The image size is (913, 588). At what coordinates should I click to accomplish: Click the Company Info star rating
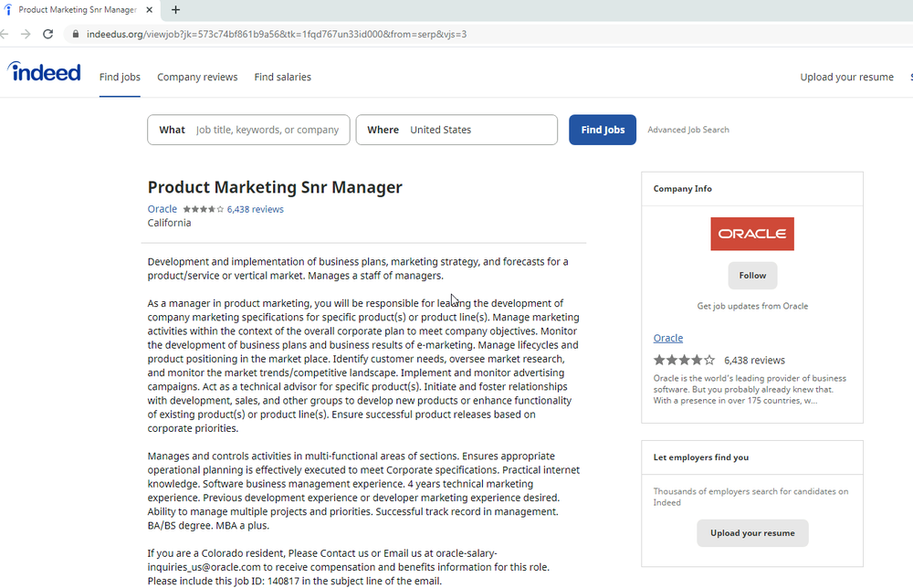pyautogui.click(x=684, y=360)
